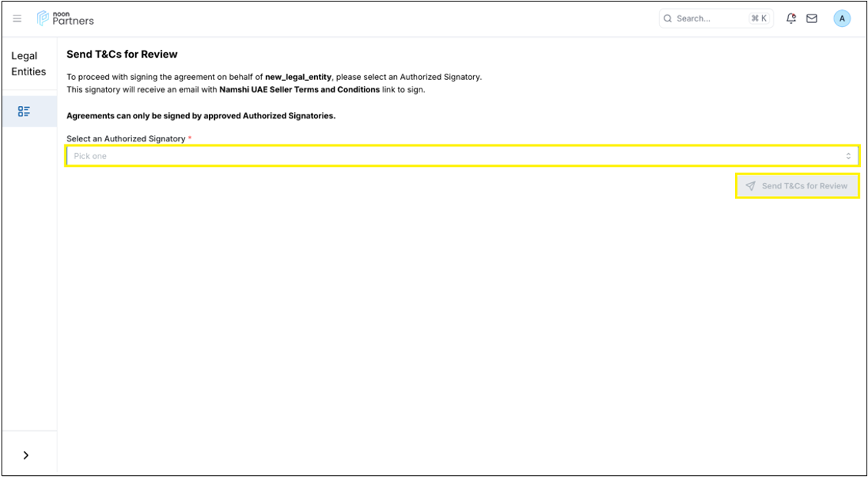Image resolution: width=868 pixels, height=479 pixels.
Task: Click the magnifier icon in search box
Action: click(668, 18)
